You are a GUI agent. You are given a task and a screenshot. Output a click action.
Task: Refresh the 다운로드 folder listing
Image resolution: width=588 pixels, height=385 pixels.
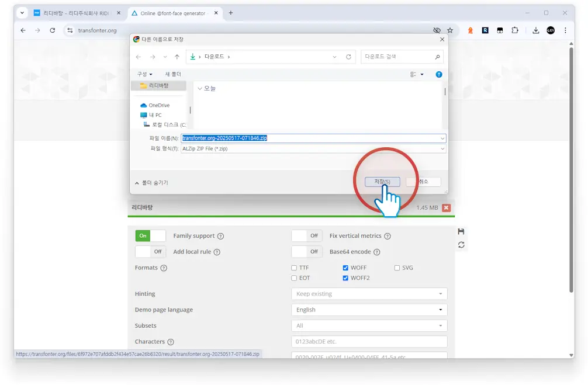pos(348,57)
